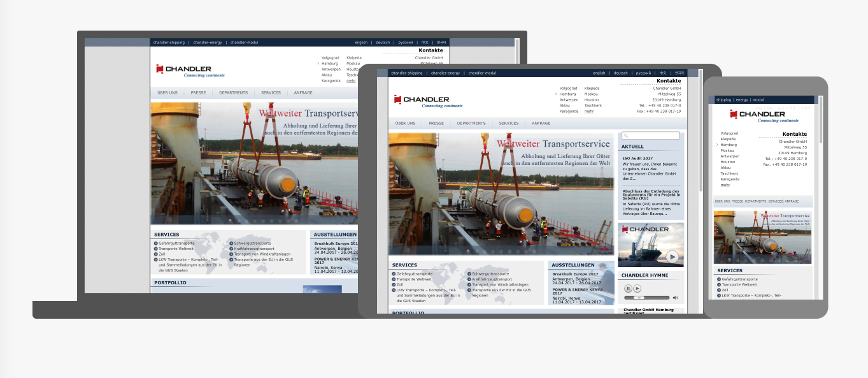
Task: Mute the hymn player's speaker icon on tablet
Action: (x=676, y=298)
